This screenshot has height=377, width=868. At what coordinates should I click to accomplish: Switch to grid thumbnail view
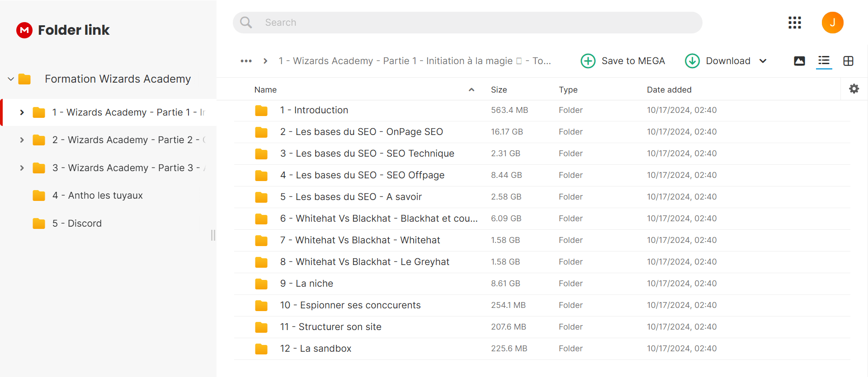point(848,61)
